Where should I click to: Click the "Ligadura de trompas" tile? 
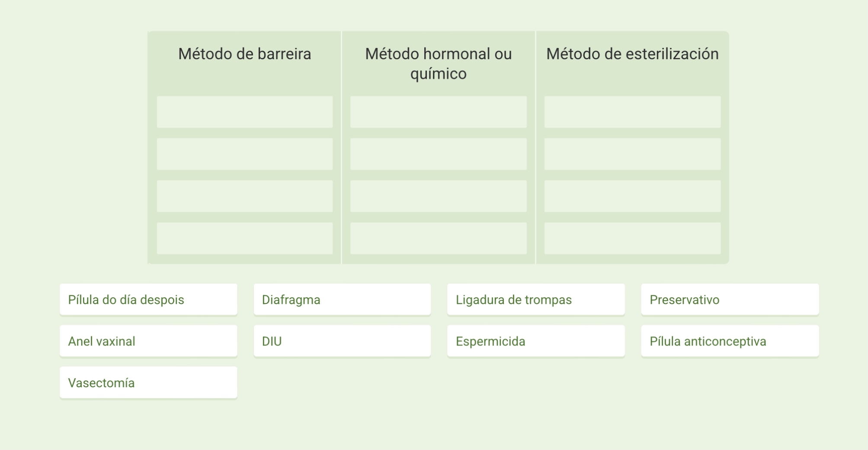click(x=536, y=299)
